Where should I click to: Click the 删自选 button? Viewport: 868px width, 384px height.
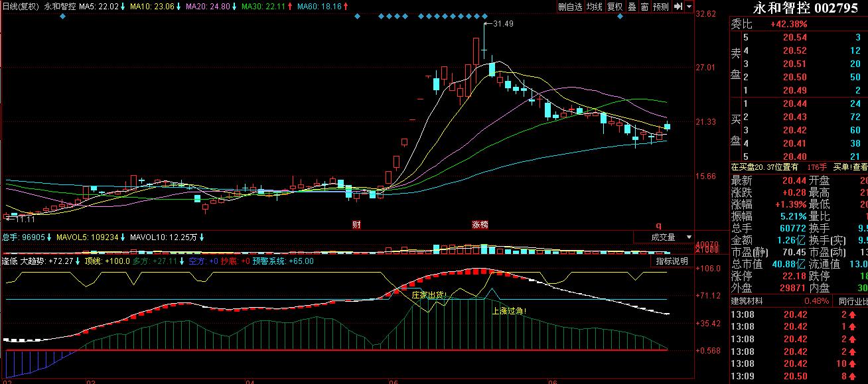point(570,6)
